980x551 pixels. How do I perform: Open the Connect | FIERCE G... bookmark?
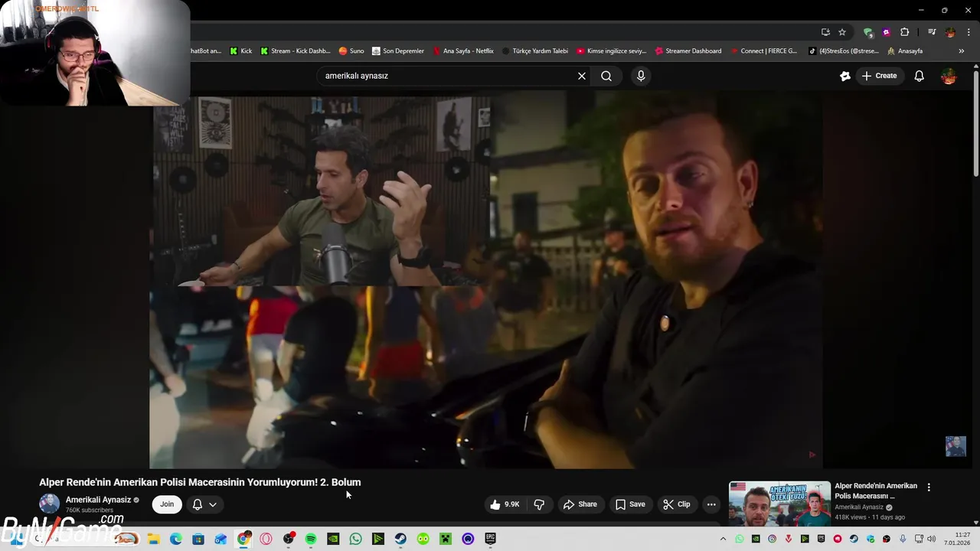(763, 51)
